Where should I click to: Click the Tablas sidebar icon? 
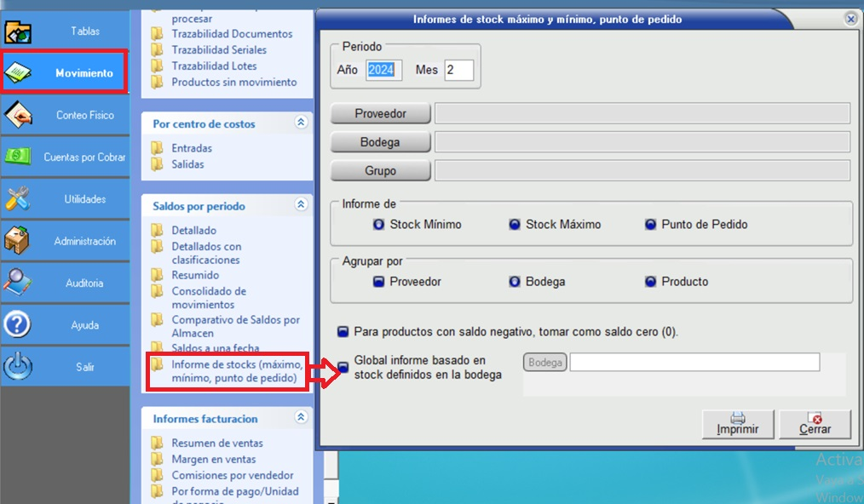(18, 31)
